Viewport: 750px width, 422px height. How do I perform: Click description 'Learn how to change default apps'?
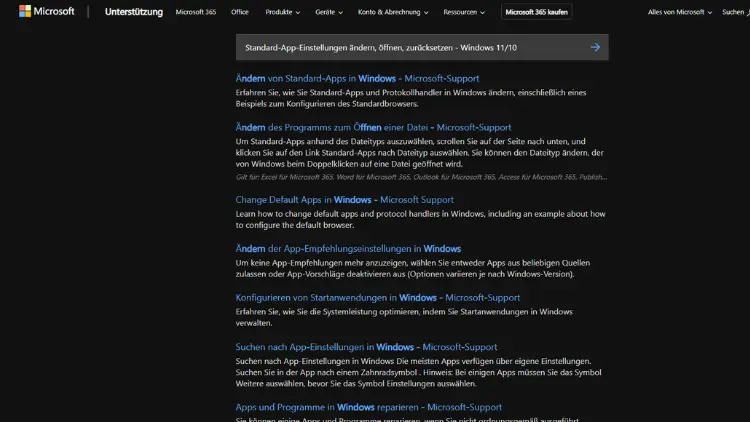coord(420,220)
